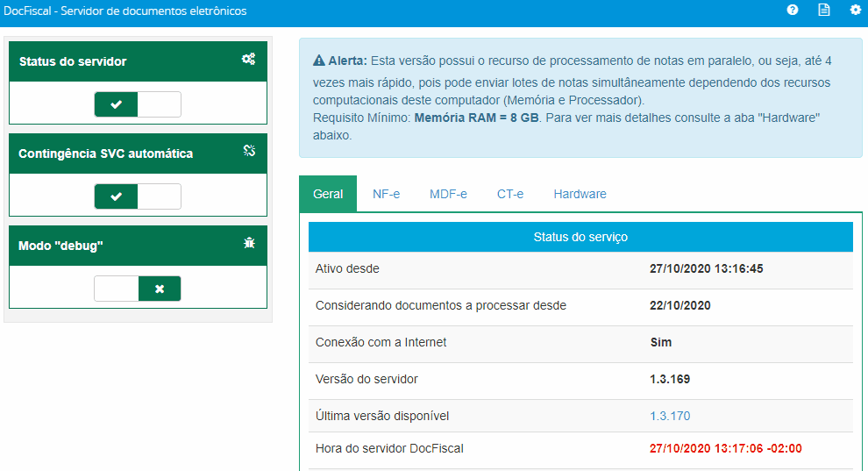This screenshot has height=471, width=868.
Task: Click the broken-link icon on Contingência SVC
Action: tap(249, 151)
